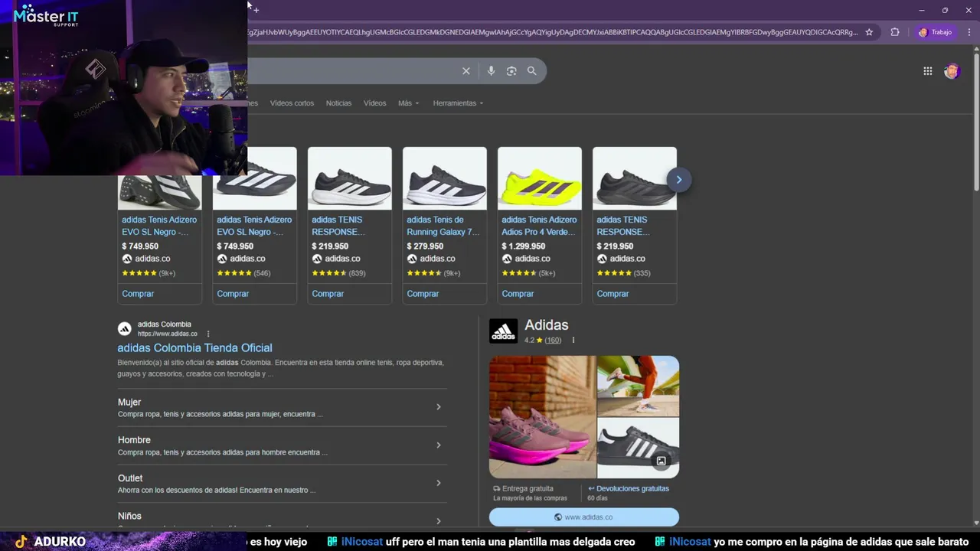Click inside the Google search field
The height and width of the screenshot is (551, 980).
[x=352, y=71]
